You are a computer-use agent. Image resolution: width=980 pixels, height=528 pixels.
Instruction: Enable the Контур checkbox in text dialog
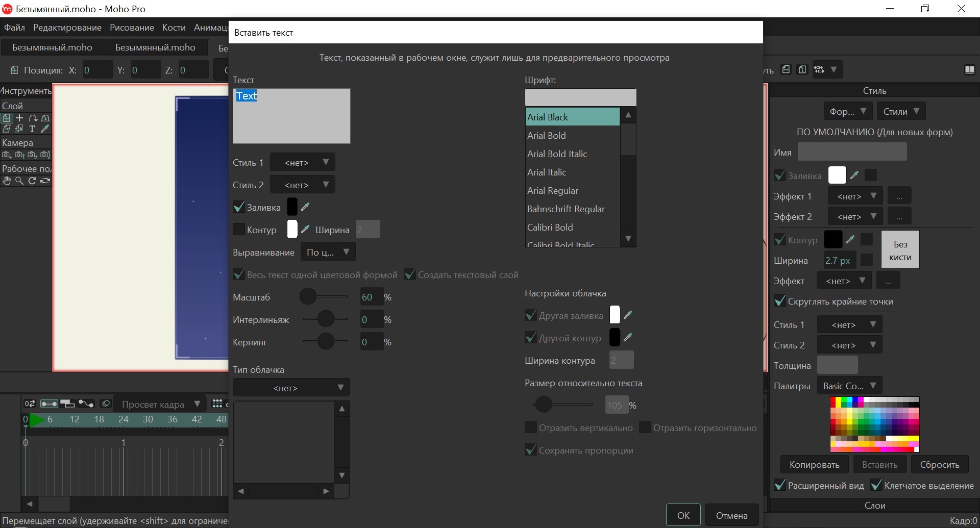click(x=238, y=230)
